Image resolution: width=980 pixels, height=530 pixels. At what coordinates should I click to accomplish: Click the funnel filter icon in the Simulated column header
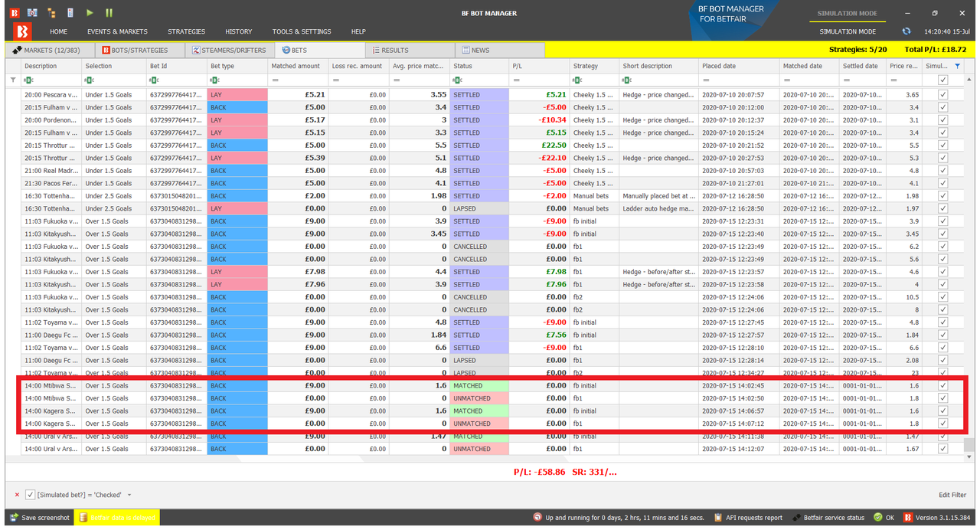[957, 67]
